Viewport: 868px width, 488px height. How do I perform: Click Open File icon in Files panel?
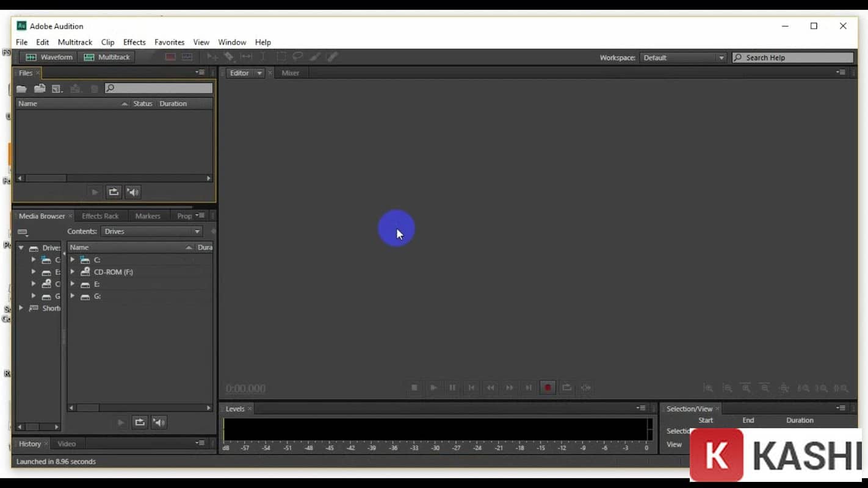(21, 88)
